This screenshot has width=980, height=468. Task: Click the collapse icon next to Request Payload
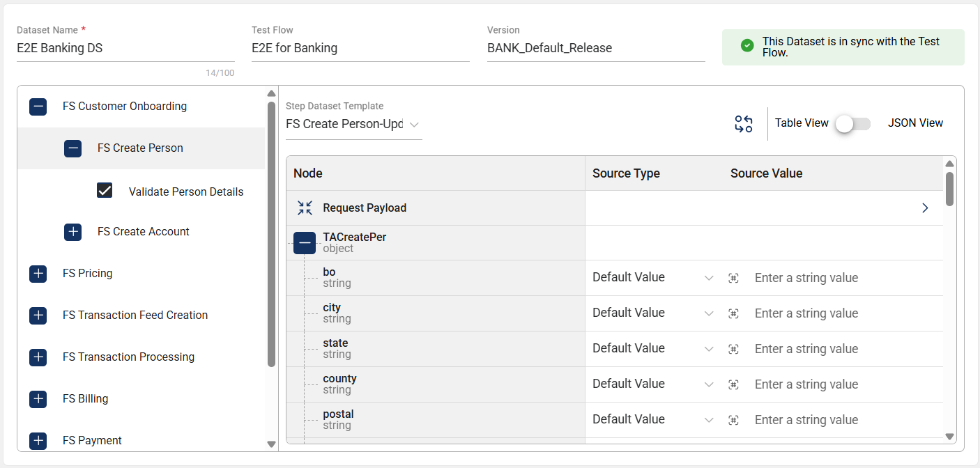[305, 208]
